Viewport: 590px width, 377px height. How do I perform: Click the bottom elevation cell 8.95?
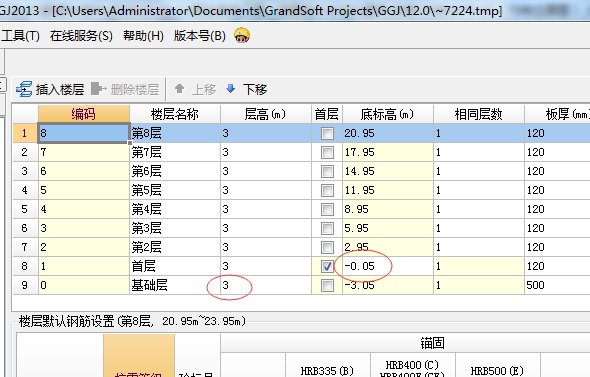[x=388, y=209]
